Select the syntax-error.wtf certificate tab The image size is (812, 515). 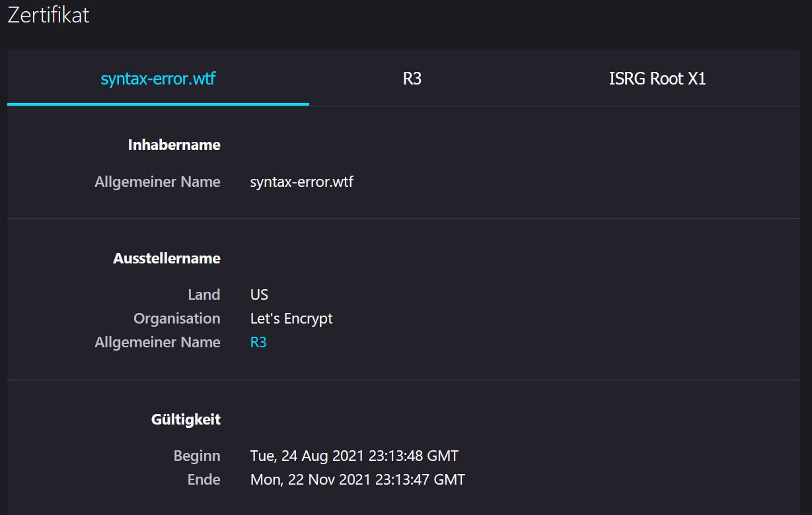(x=158, y=78)
